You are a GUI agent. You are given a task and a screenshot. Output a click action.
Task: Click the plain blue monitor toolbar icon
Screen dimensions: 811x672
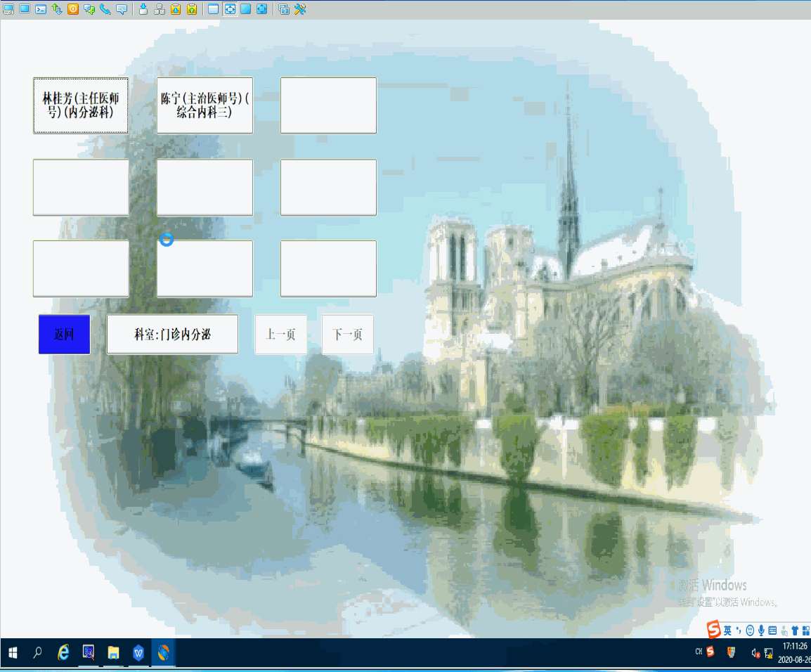tap(25, 9)
